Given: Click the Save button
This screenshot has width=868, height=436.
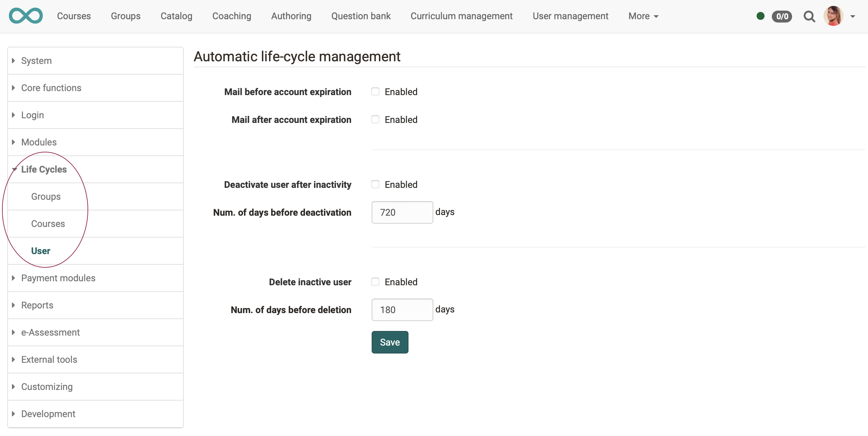Looking at the screenshot, I should (390, 342).
